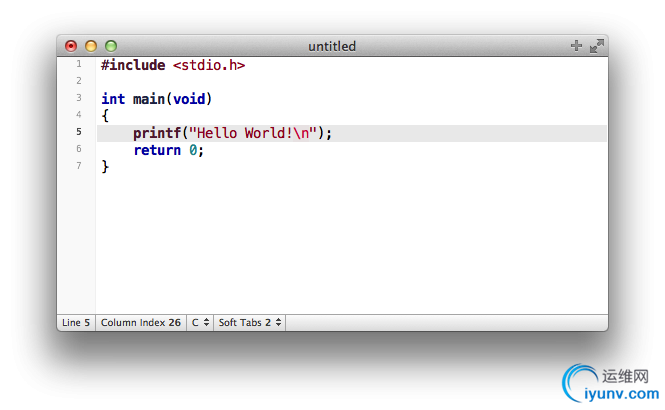Screen dimensions: 665x410
Task: Open the Soft Tabs 2 dropdown
Action: click(x=250, y=323)
